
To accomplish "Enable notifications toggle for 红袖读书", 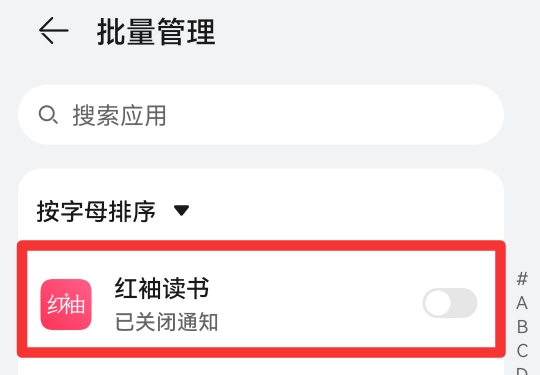I will (450, 303).
